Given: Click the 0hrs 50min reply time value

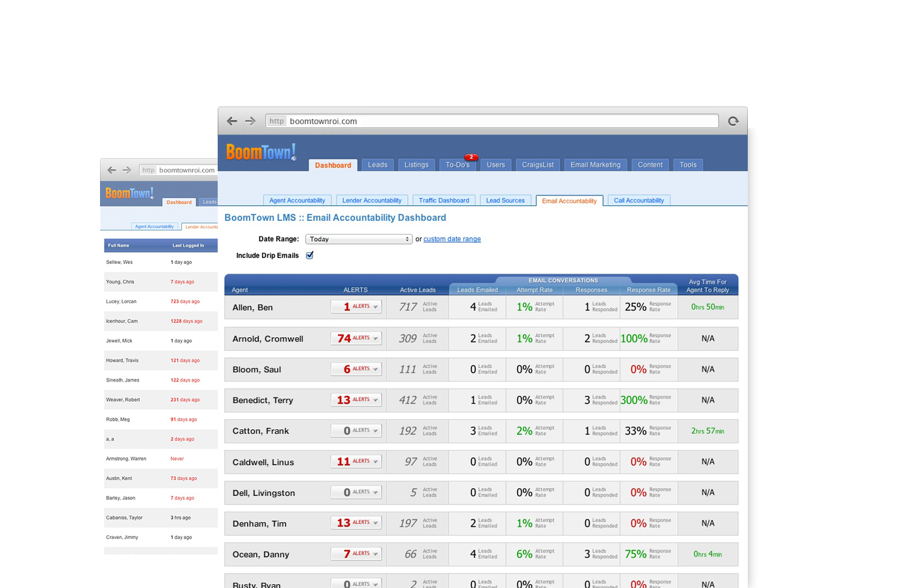Looking at the screenshot, I should [x=707, y=307].
